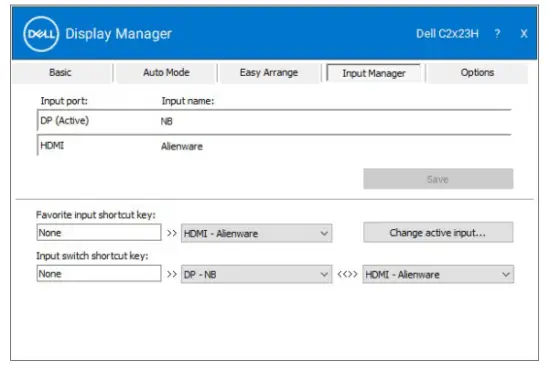Click the Change active input button
This screenshot has height=371, width=550.
click(438, 232)
